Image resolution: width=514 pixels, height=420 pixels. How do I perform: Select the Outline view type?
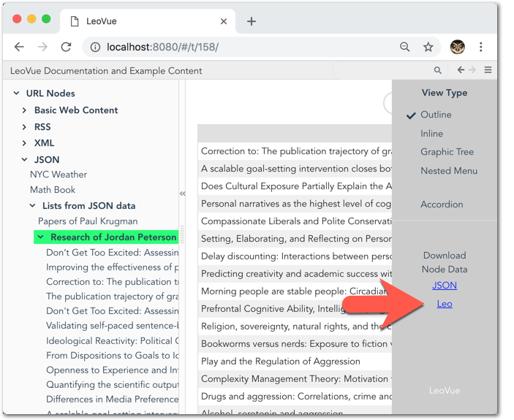(x=436, y=115)
